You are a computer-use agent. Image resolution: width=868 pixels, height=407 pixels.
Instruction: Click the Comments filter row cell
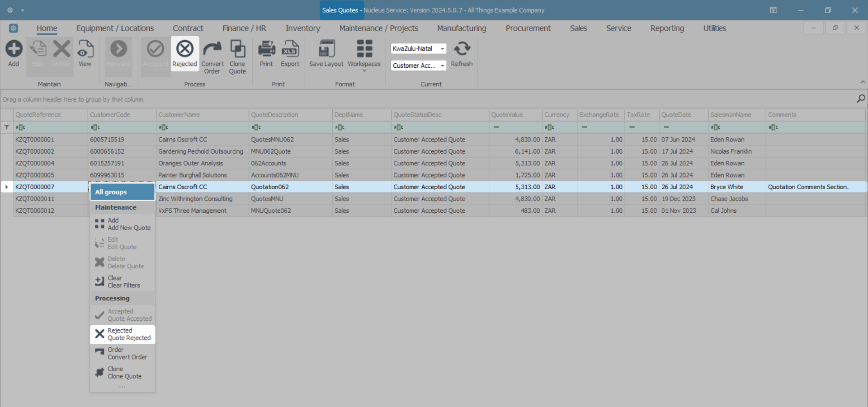click(816, 127)
